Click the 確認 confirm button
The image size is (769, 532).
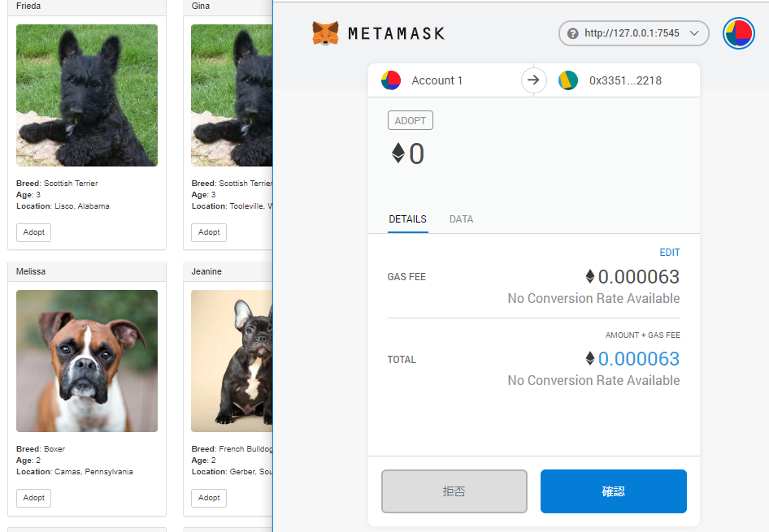[x=614, y=491]
